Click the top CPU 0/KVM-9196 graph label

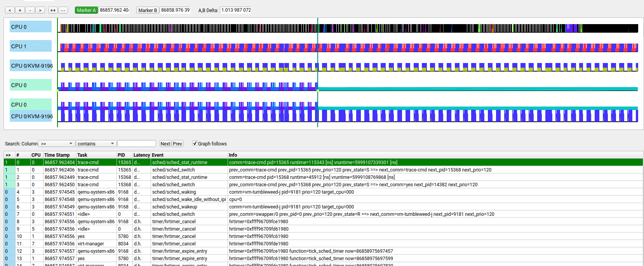(32, 66)
